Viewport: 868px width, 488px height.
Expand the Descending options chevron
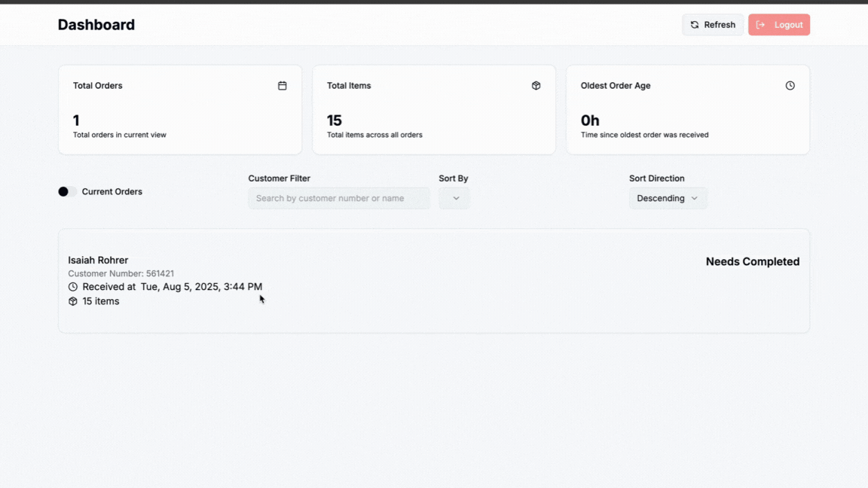tap(694, 198)
